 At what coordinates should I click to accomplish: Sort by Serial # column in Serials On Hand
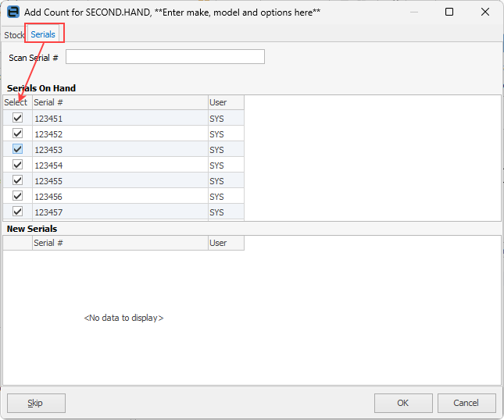pyautogui.click(x=120, y=102)
